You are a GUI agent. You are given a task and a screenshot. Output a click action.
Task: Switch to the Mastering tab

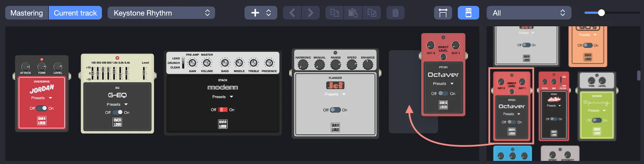point(27,13)
